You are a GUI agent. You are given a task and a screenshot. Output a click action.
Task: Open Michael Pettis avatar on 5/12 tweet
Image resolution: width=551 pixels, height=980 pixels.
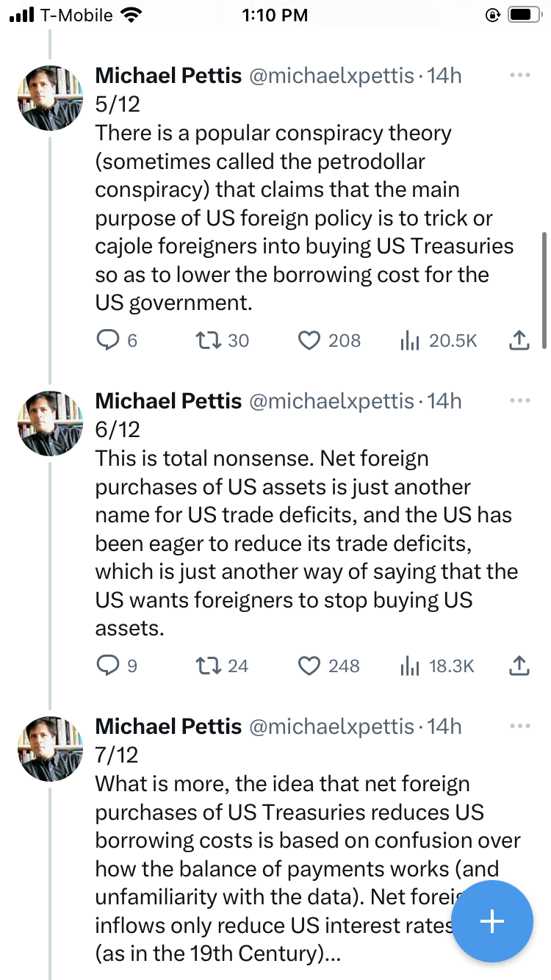point(50,98)
